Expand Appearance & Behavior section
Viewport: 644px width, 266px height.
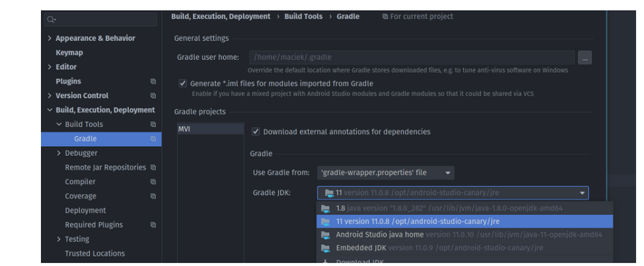click(50, 38)
